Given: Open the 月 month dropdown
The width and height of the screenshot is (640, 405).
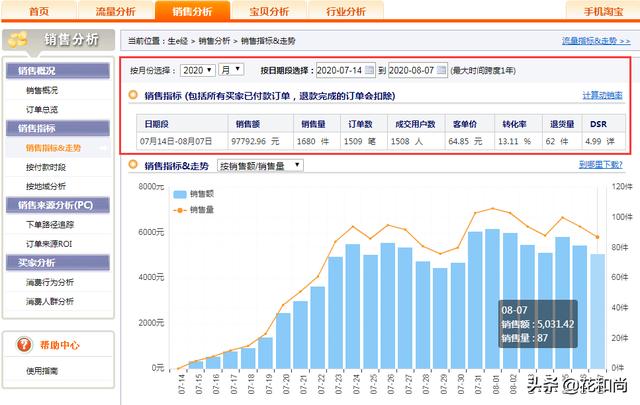Looking at the screenshot, I should [x=232, y=71].
